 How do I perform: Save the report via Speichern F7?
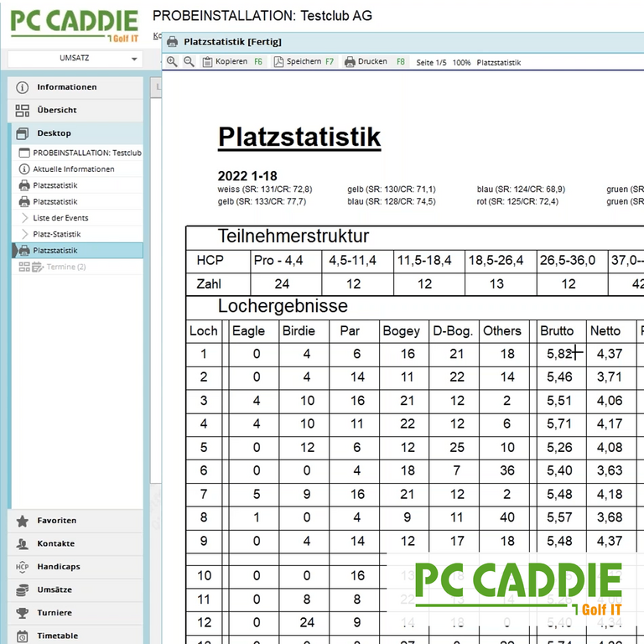[x=304, y=61]
